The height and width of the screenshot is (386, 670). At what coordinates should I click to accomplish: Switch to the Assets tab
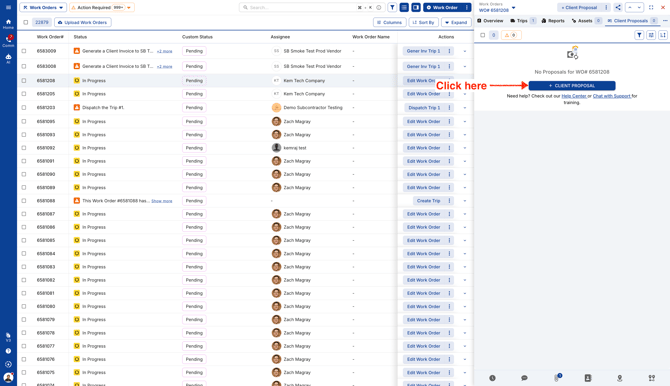pyautogui.click(x=586, y=21)
